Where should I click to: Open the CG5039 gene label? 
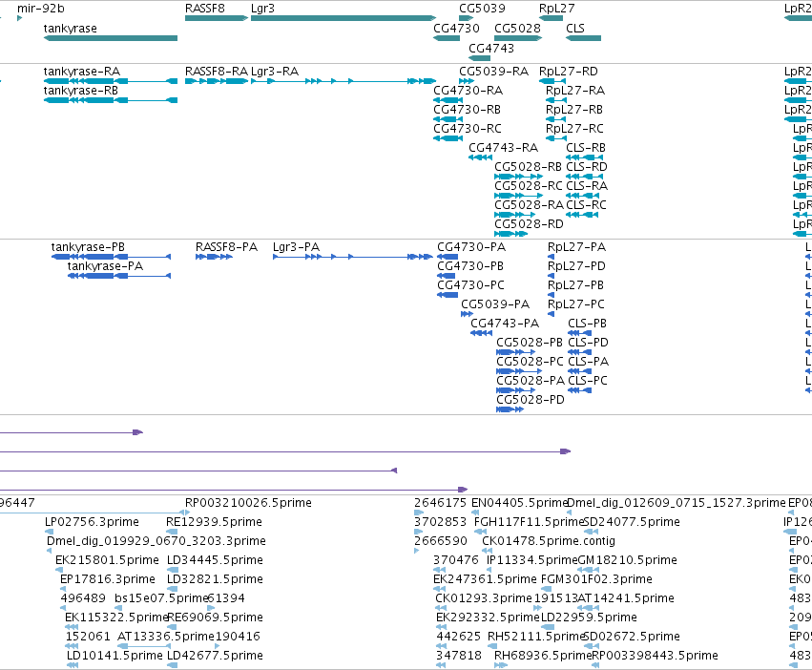(482, 9)
